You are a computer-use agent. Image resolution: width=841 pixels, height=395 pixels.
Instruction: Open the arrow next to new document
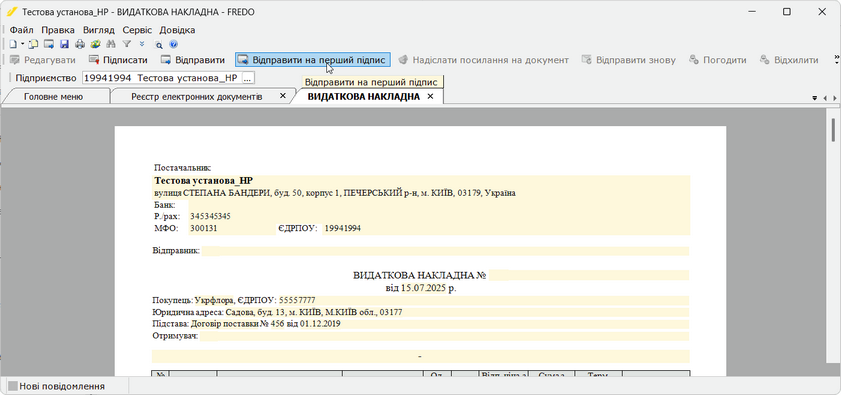(23, 44)
